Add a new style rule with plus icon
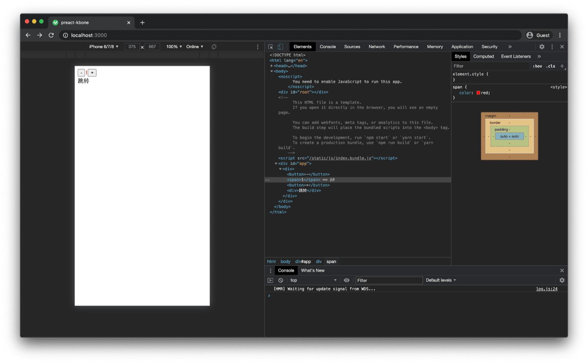Viewport: 588px width, 364px height. click(x=562, y=66)
